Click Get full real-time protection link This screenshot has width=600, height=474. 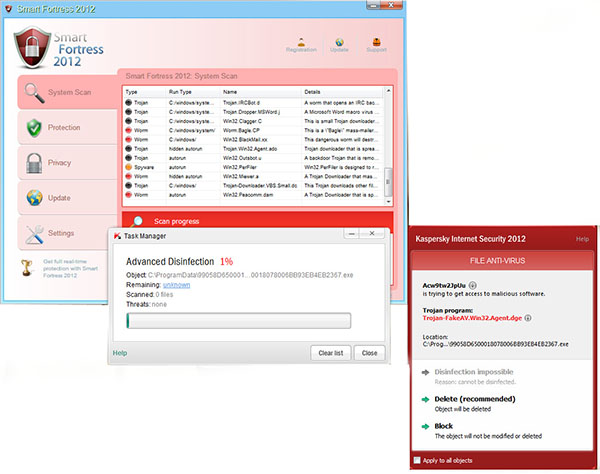[x=70, y=268]
